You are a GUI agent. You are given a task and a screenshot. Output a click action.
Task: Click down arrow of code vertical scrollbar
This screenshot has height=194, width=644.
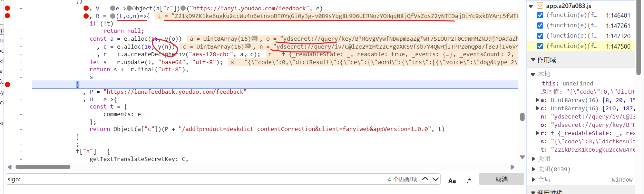(522, 157)
